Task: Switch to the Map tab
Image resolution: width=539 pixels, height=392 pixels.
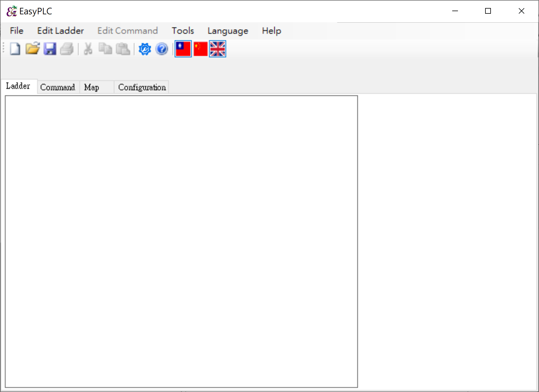Action: [x=97, y=87]
